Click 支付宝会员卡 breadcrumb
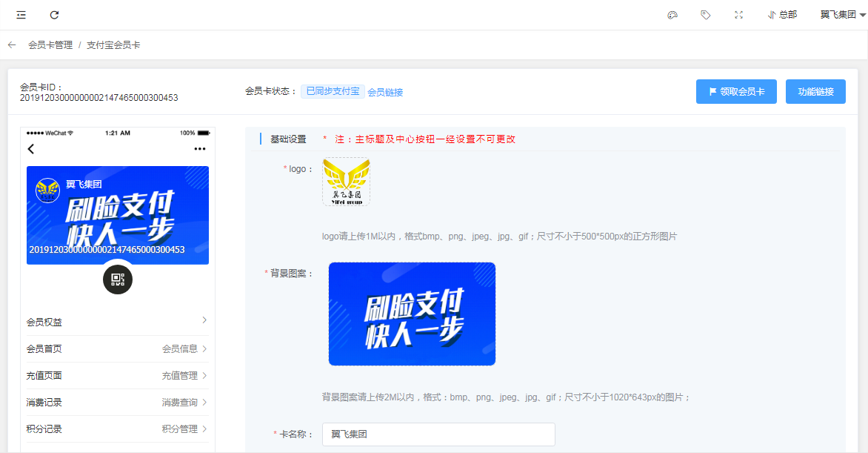The width and height of the screenshot is (868, 453). pos(113,45)
